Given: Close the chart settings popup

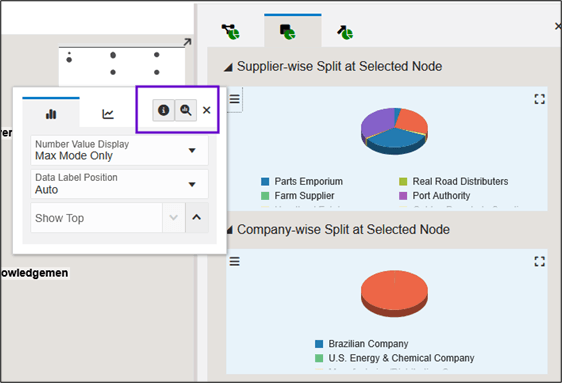Looking at the screenshot, I should [x=206, y=110].
